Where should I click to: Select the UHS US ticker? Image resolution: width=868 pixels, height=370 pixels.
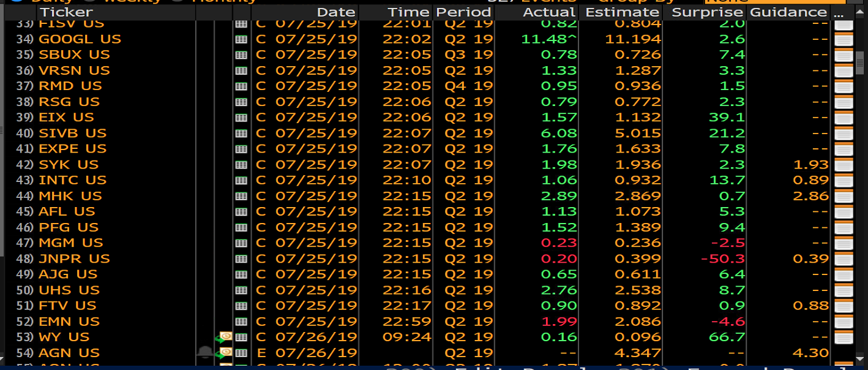coord(69,290)
